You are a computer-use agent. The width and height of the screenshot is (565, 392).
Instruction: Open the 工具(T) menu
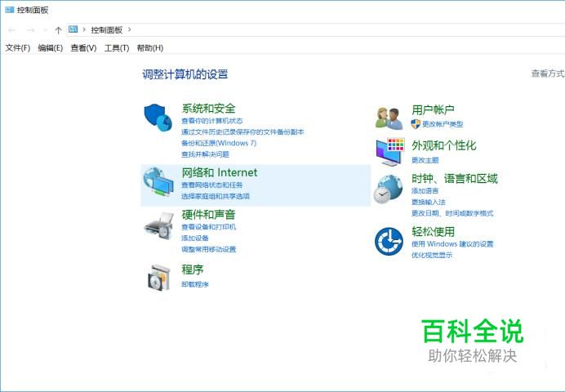tap(117, 48)
